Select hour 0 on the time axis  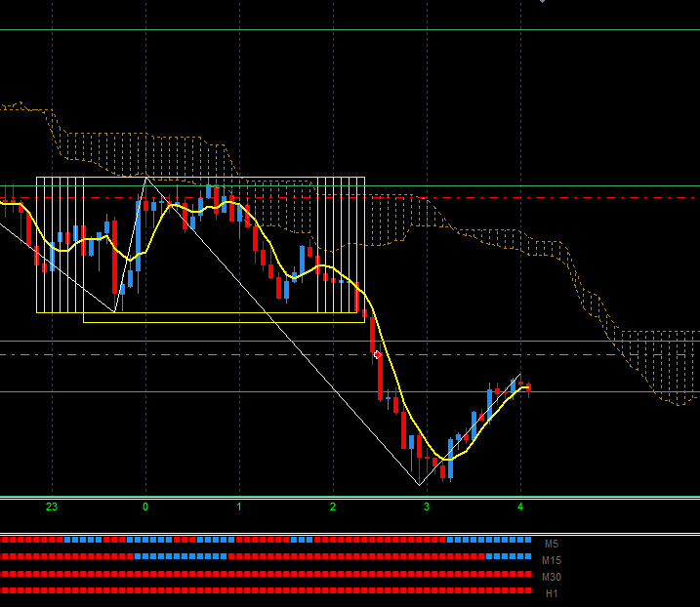click(145, 507)
